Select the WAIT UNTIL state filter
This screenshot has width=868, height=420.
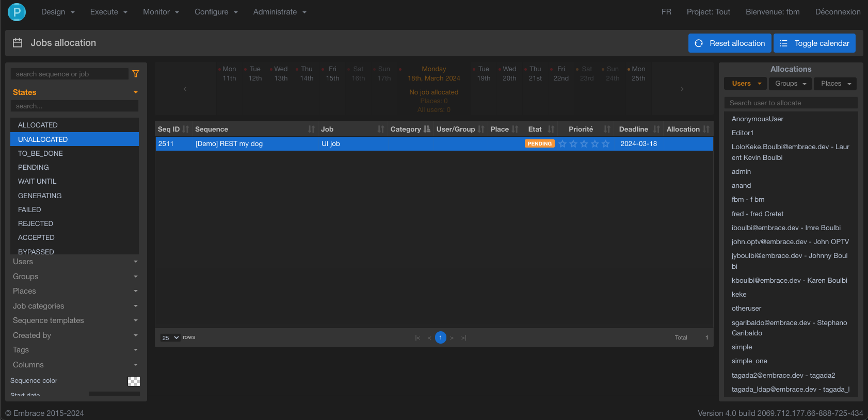click(75, 181)
